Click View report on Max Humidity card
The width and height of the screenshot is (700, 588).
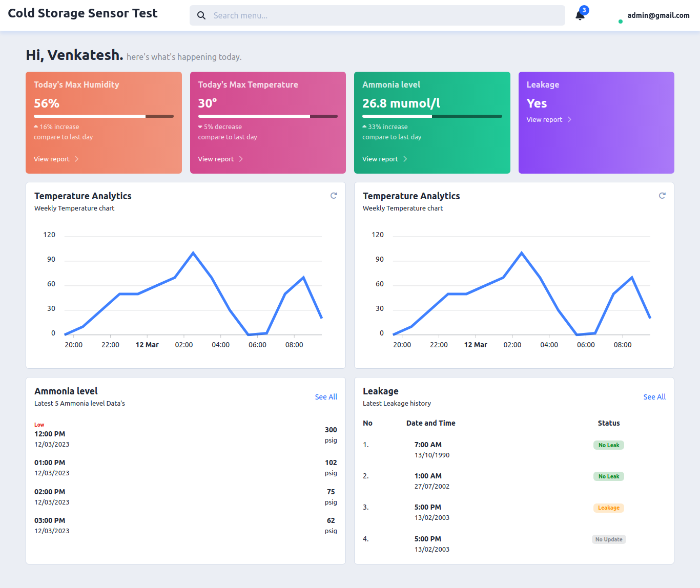(x=52, y=159)
